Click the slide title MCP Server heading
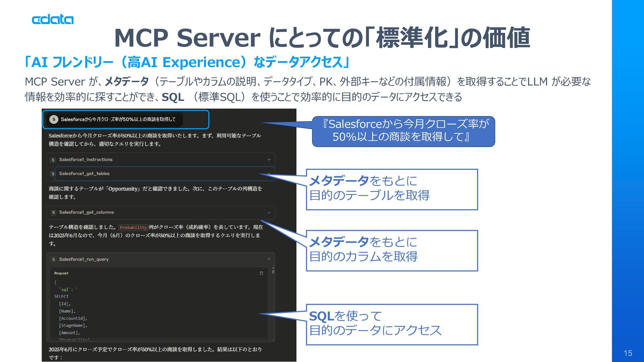This screenshot has height=362, width=644. (x=322, y=38)
